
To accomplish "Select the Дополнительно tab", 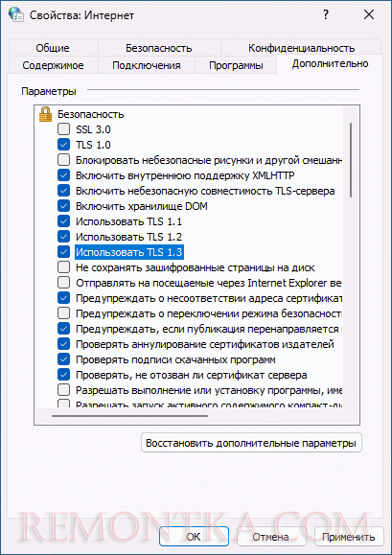I will coord(330,63).
